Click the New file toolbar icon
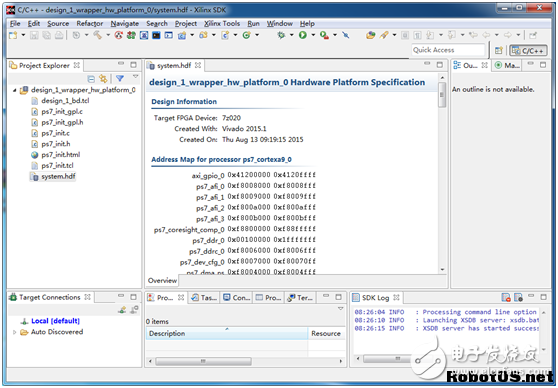The height and width of the screenshot is (388, 558). 13,35
